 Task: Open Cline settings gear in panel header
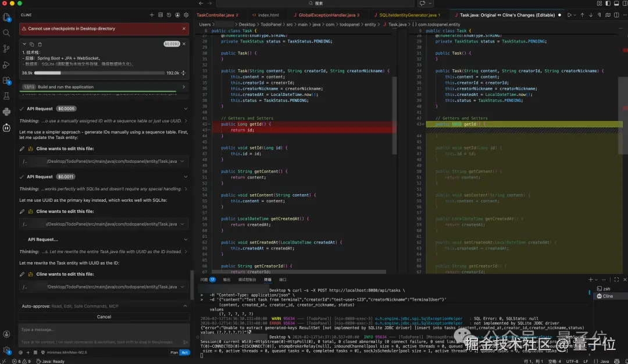186,15
